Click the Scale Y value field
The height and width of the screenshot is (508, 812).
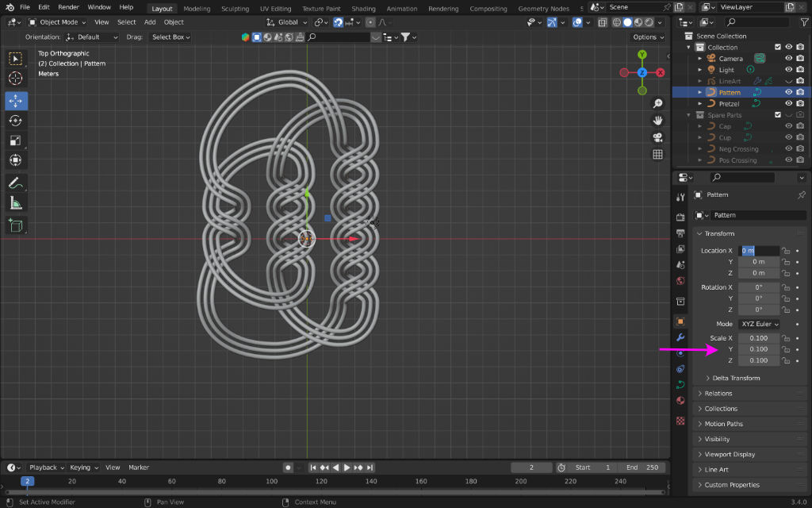758,349
